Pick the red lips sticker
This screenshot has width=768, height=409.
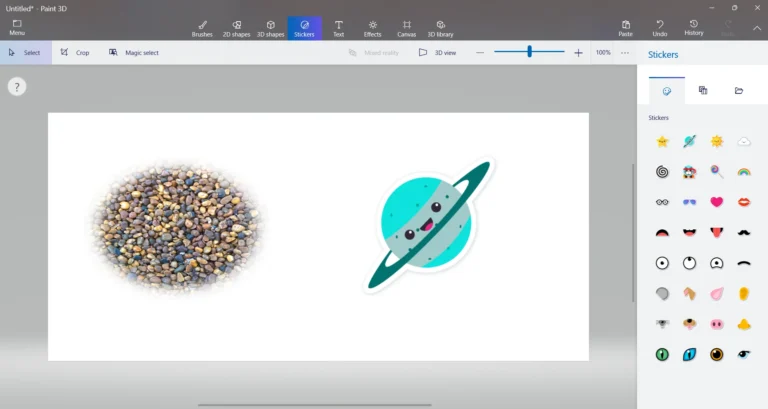coord(744,202)
